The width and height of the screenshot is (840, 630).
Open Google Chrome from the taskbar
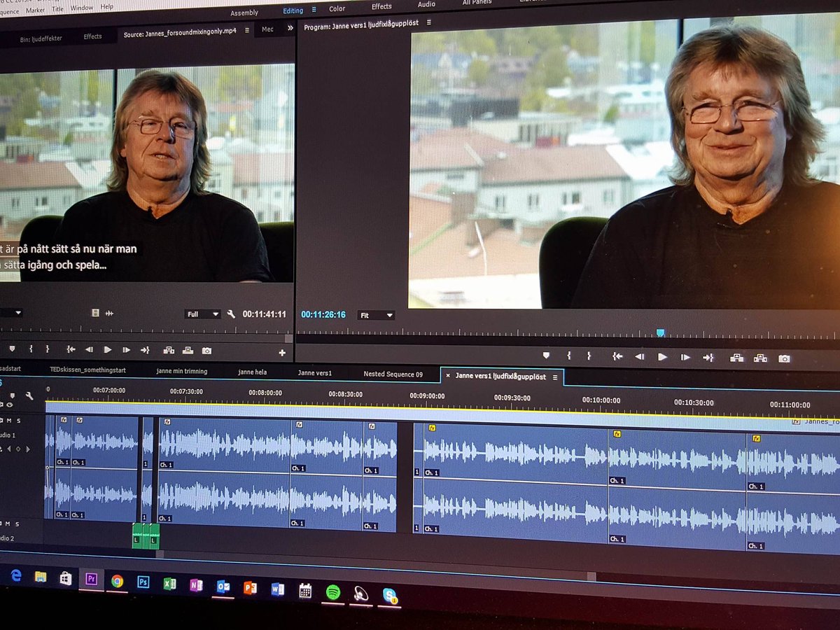(117, 580)
